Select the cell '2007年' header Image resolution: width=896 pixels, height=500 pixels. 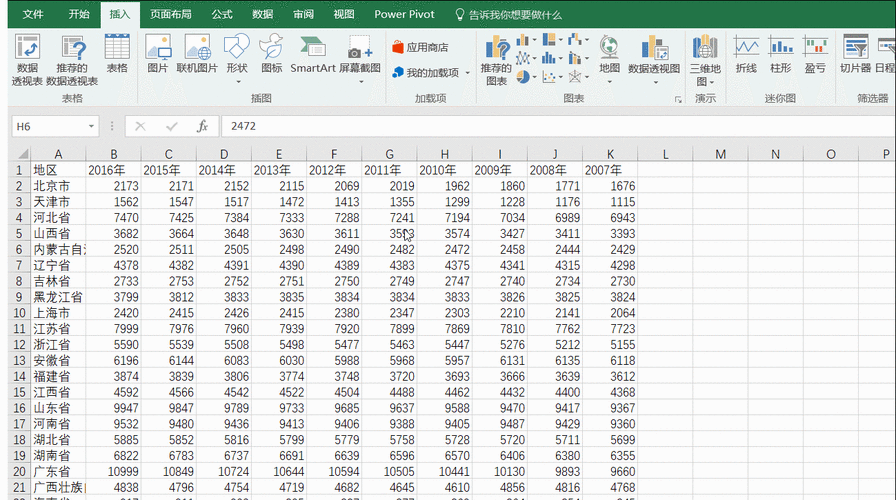click(x=610, y=170)
